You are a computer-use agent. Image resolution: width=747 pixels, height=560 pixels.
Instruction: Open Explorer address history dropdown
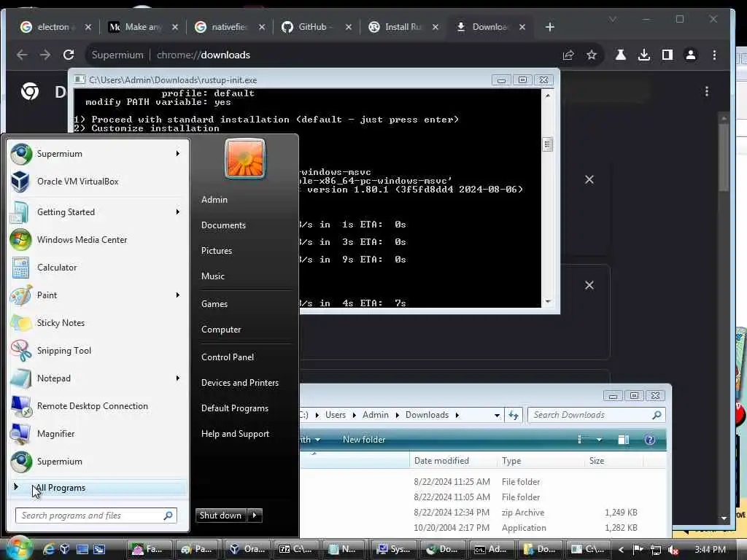pyautogui.click(x=497, y=415)
